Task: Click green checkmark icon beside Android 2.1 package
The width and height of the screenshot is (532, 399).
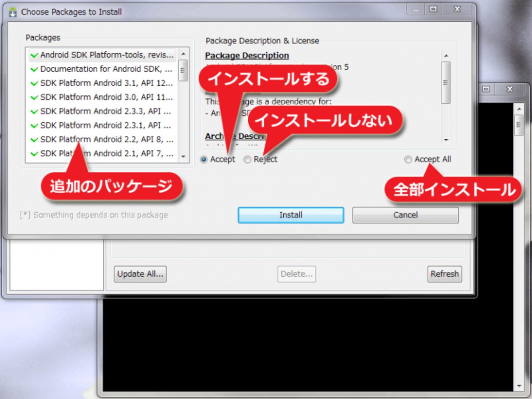Action: 34,154
